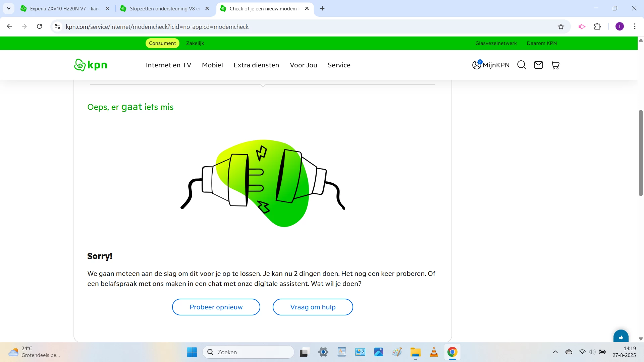Image resolution: width=644 pixels, height=362 pixels.
Task: Open the shopping cart icon
Action: pos(555,65)
